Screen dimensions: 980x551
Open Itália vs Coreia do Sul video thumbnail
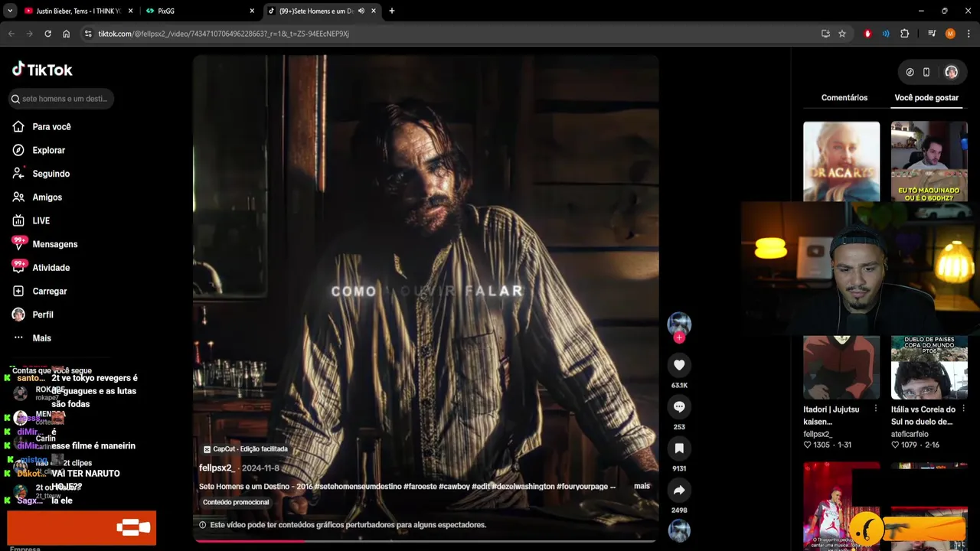(x=929, y=367)
